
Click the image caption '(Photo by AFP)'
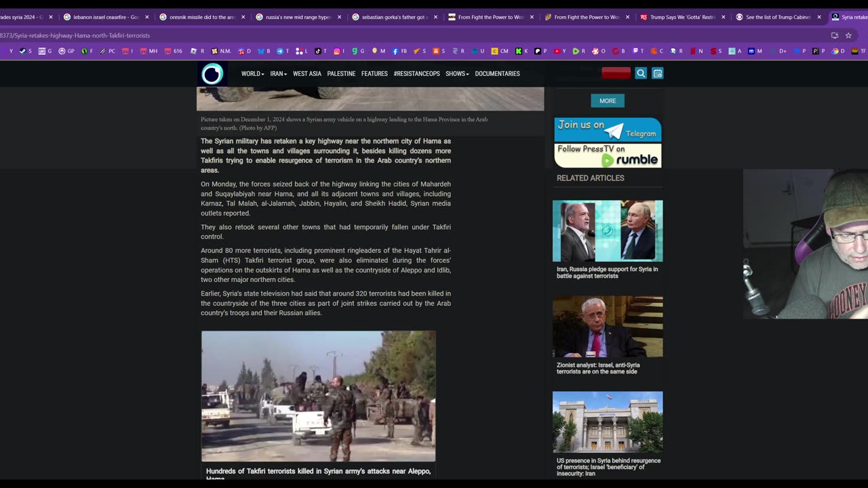tap(258, 127)
